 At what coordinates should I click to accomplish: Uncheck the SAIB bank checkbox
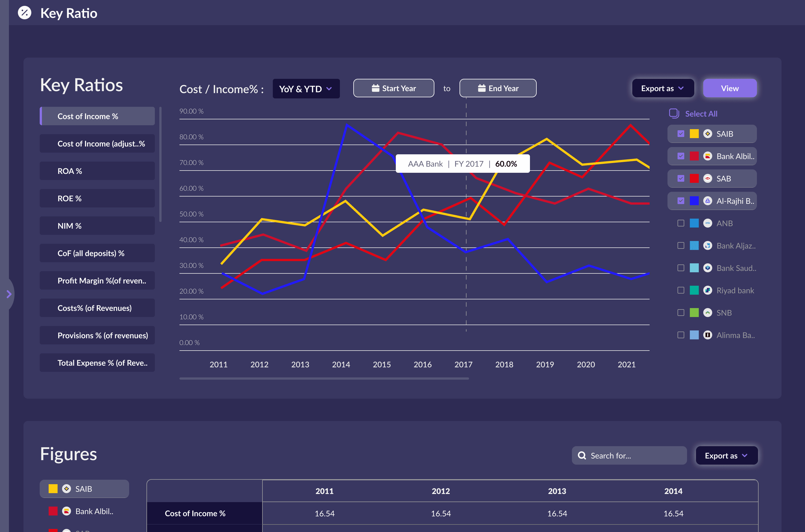click(681, 134)
